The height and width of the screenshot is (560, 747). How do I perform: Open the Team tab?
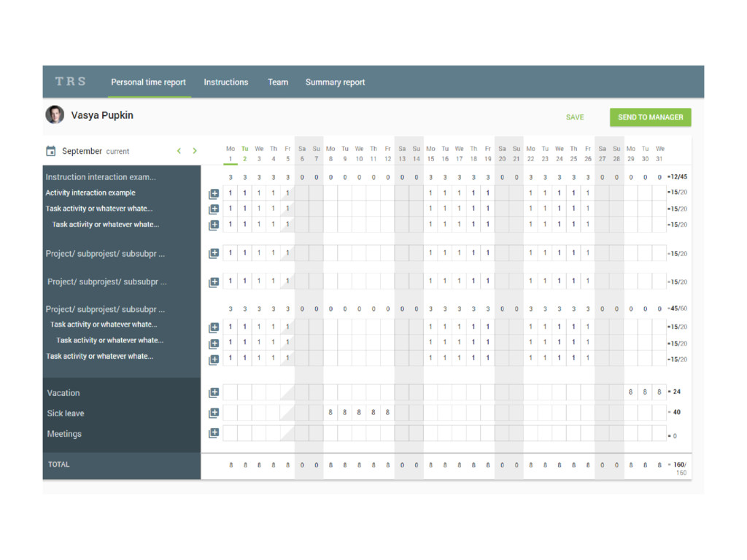click(278, 82)
